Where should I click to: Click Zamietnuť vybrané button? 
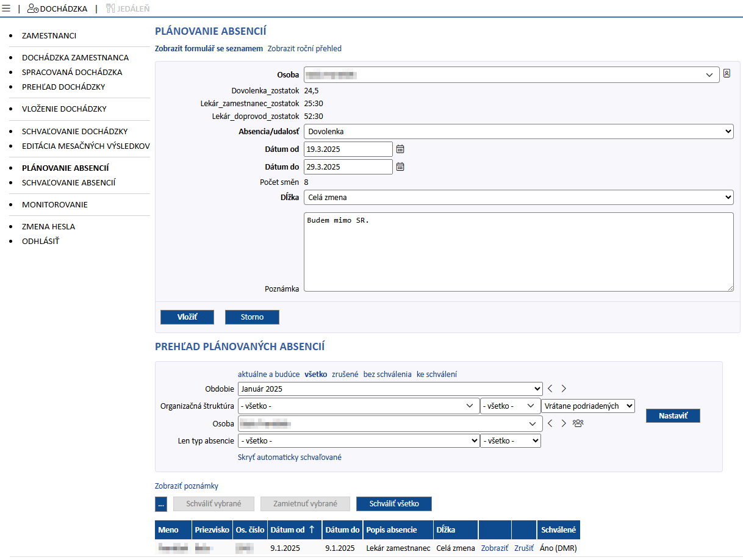click(x=306, y=504)
